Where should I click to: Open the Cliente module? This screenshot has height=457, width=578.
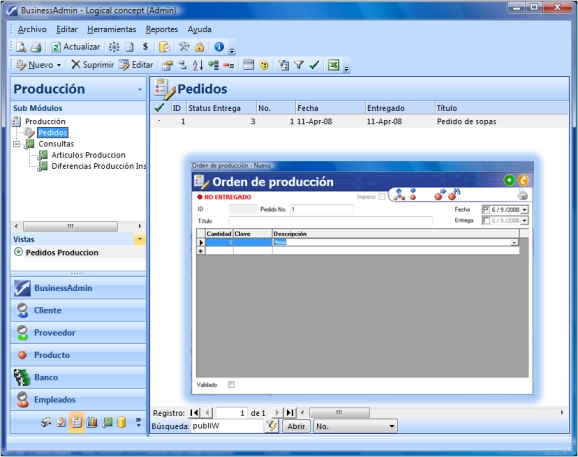click(78, 310)
